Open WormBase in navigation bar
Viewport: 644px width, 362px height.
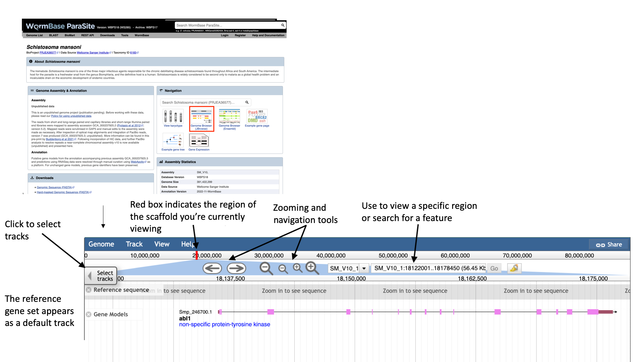coord(142,35)
